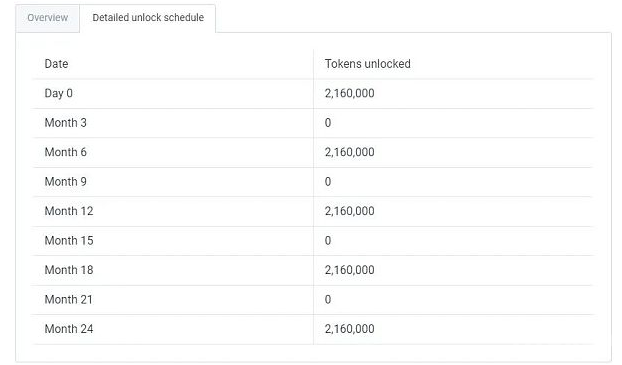Select the Day 0 row label
Screen dimensions: 622x365
coord(59,93)
